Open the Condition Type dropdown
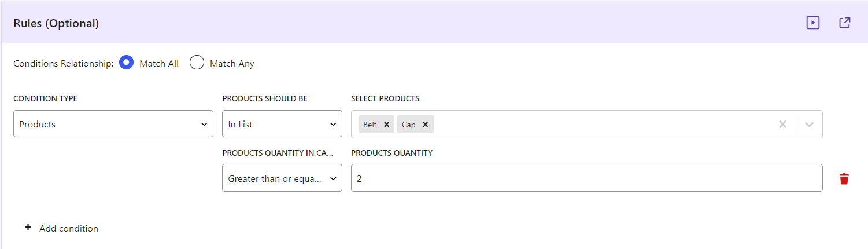This screenshot has height=249, width=868. point(113,124)
